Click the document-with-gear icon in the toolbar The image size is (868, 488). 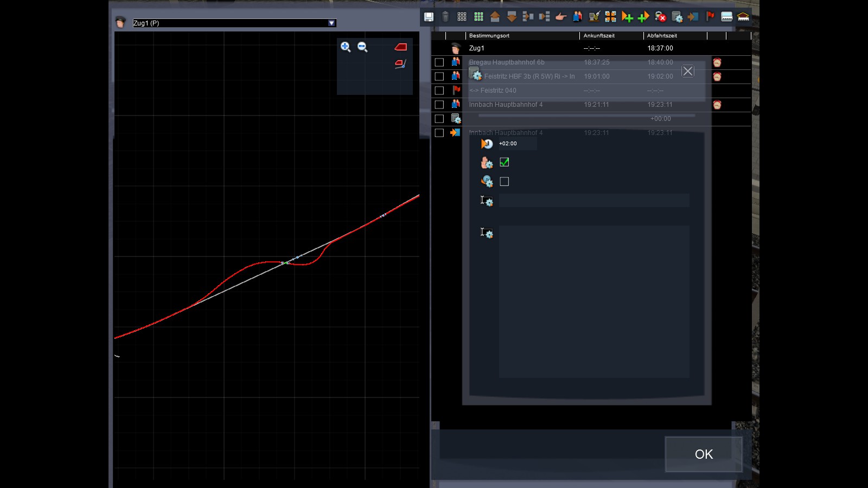pos(677,17)
